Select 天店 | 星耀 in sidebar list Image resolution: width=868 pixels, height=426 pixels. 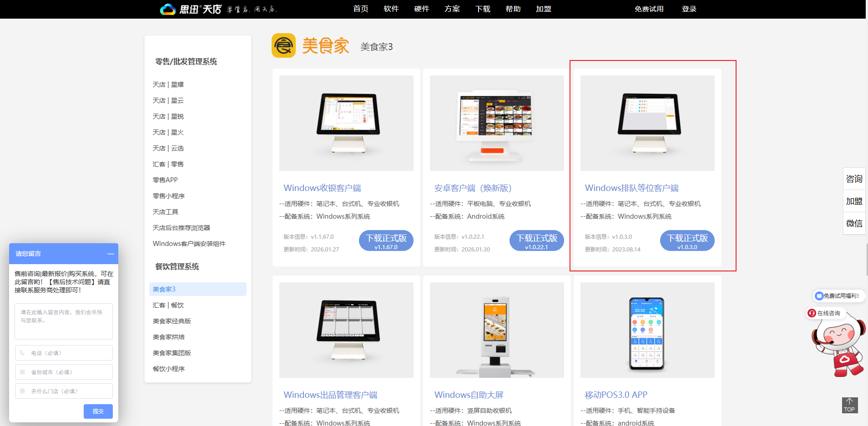(x=168, y=85)
